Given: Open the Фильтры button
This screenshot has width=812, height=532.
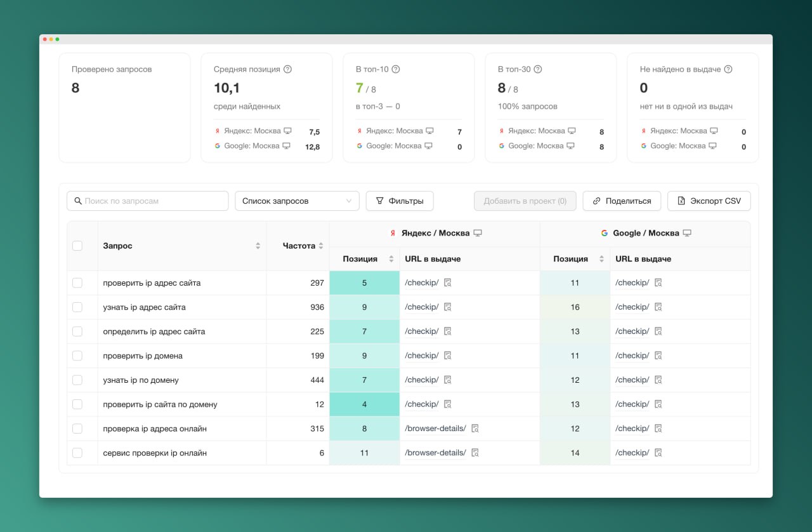Looking at the screenshot, I should (x=400, y=201).
